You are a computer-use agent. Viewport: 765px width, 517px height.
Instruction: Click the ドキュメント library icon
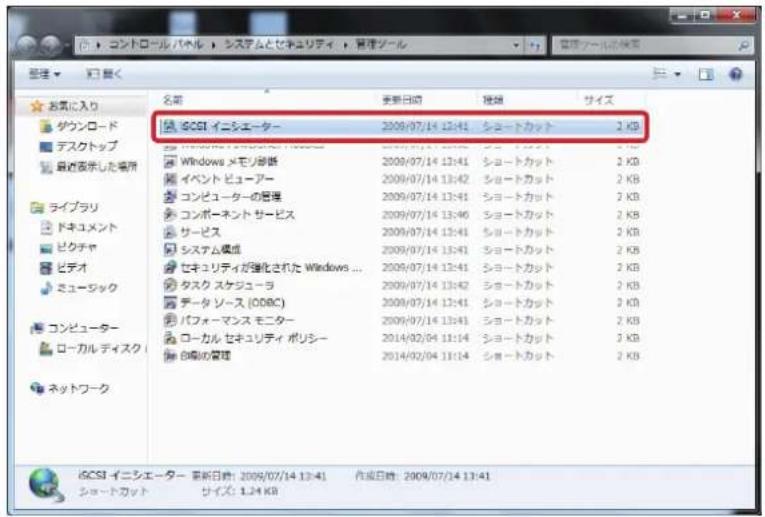click(x=46, y=227)
